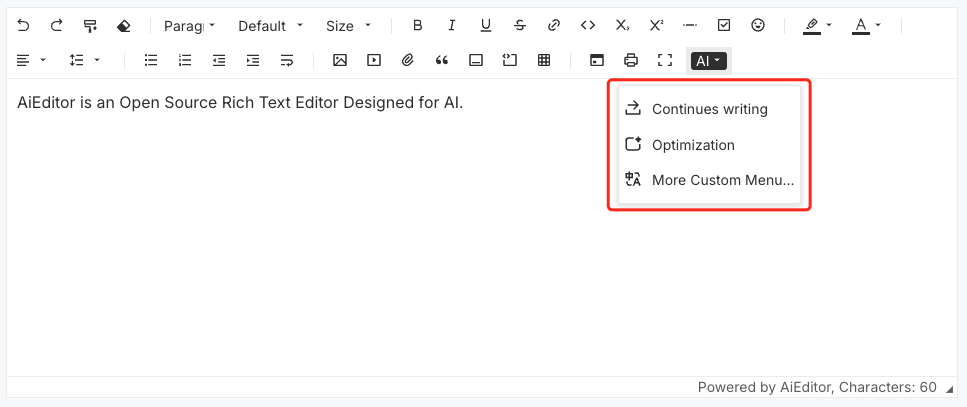Attach a file with the paperclip icon

point(407,60)
